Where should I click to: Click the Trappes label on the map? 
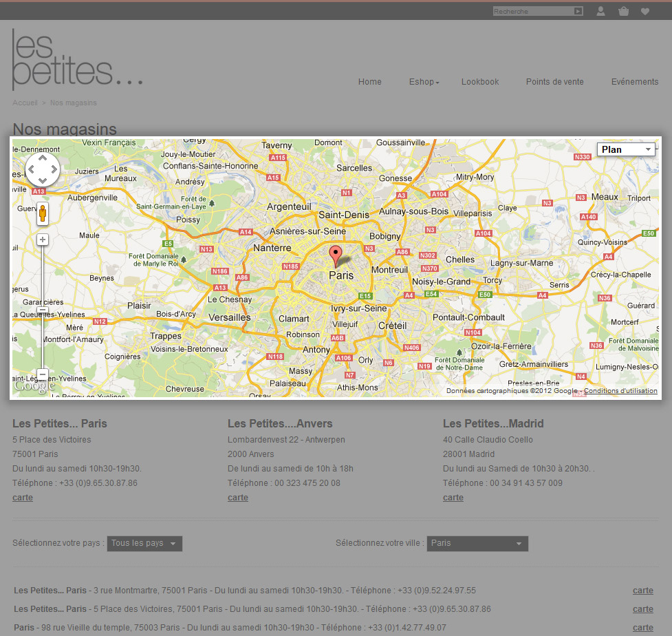point(166,336)
